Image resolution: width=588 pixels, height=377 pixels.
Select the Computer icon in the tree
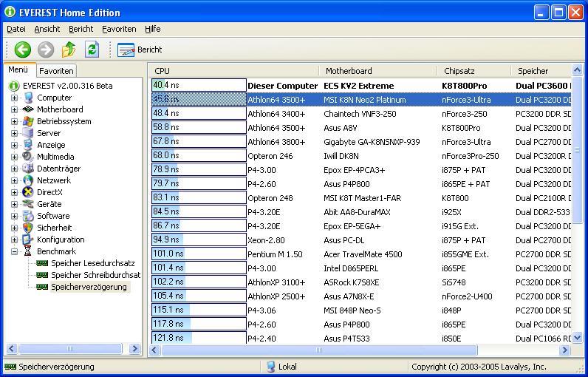coord(28,98)
